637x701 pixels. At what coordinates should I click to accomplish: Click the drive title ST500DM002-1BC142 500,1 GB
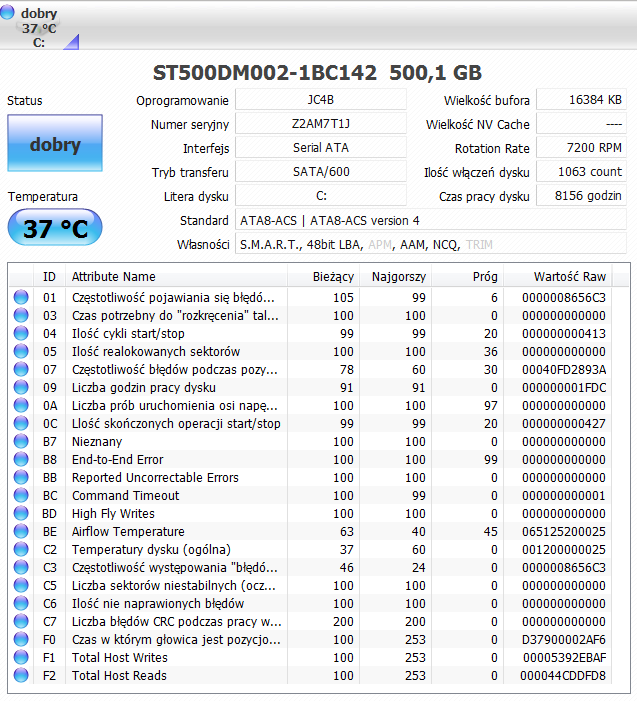tap(317, 73)
